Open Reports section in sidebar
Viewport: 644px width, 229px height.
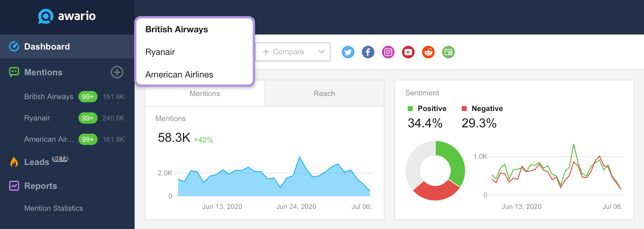click(x=40, y=186)
